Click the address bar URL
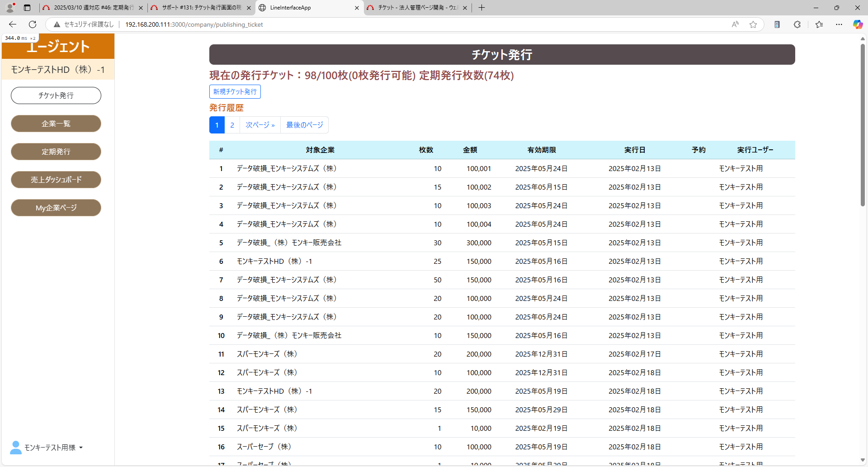 [194, 24]
